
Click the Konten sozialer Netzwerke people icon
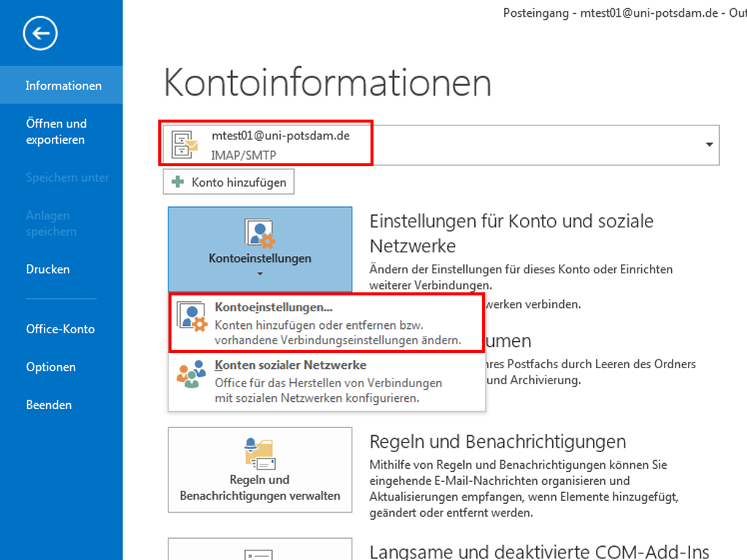pyautogui.click(x=192, y=375)
